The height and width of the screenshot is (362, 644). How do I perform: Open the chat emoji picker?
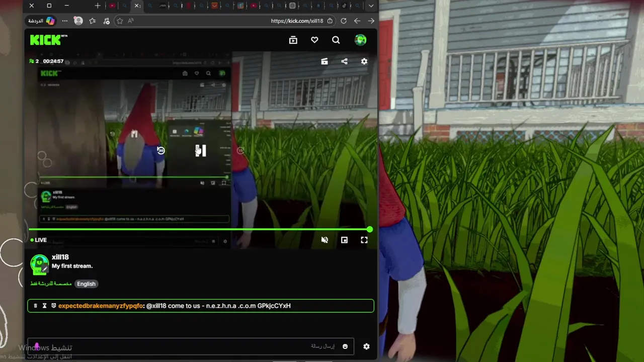[x=345, y=346]
